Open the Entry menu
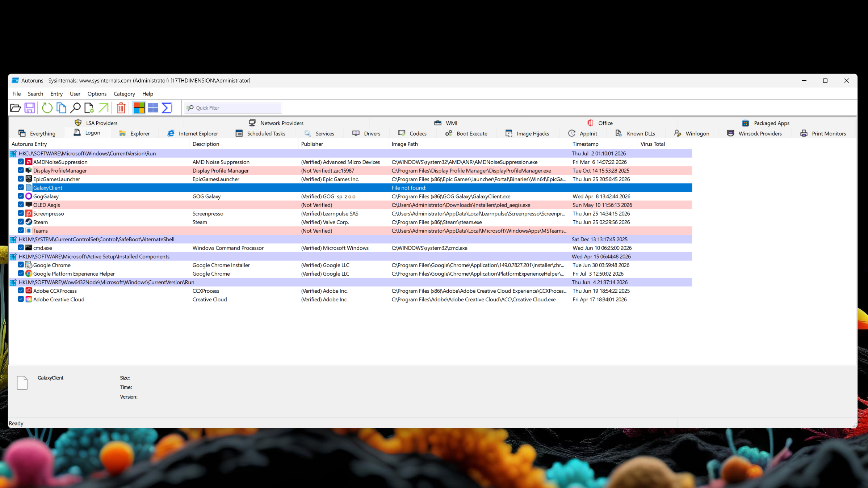 (x=56, y=94)
